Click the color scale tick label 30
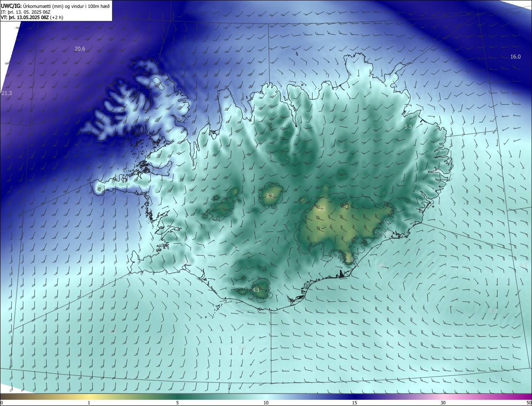This screenshot has width=532, height=406. 443,403
